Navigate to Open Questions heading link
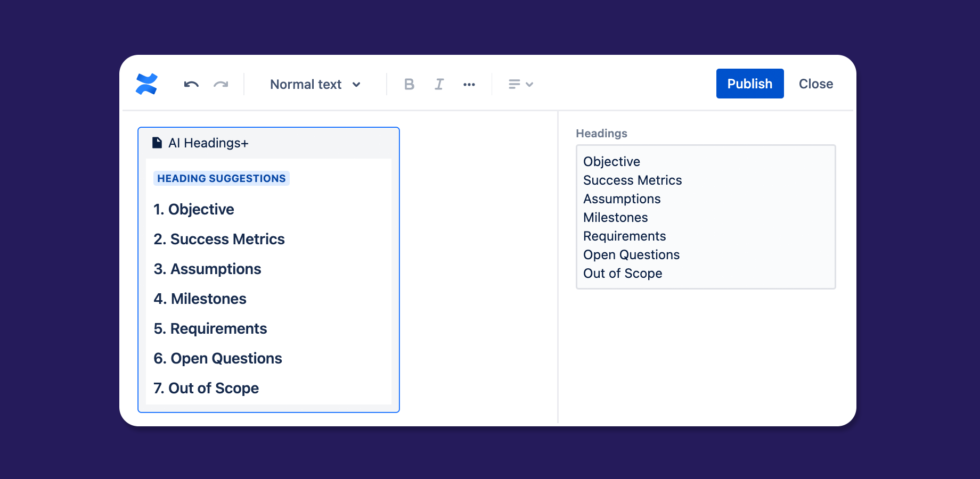The width and height of the screenshot is (980, 479). (631, 255)
